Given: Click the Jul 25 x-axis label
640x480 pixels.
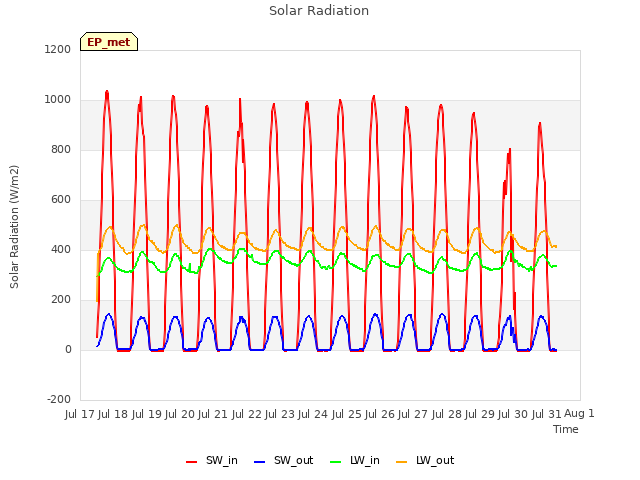Looking at the screenshot, I should pos(347,414).
